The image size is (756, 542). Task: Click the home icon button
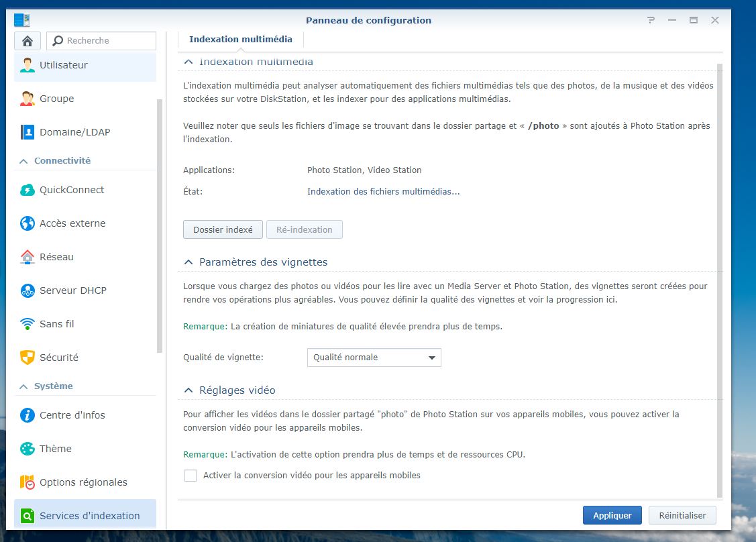coord(28,41)
